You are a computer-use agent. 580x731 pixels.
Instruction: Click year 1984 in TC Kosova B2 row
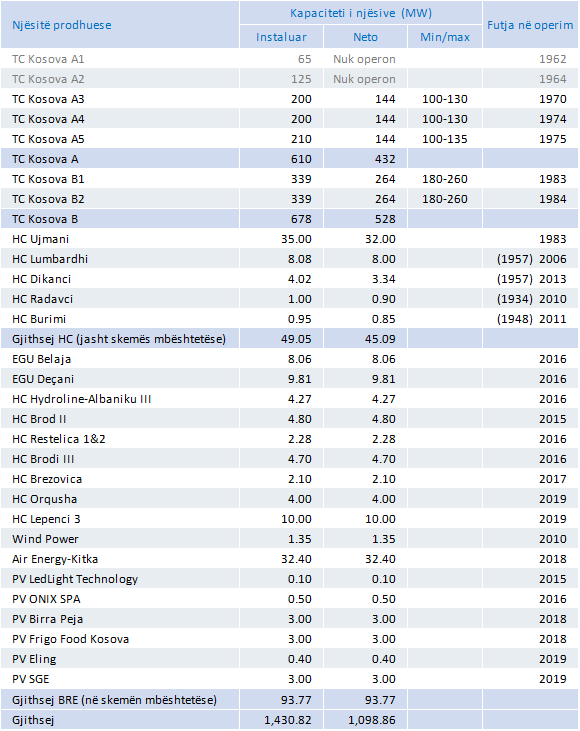click(x=552, y=199)
